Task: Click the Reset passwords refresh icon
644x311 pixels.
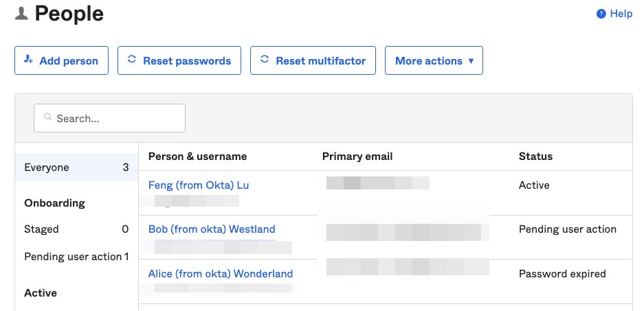Action: tap(131, 60)
